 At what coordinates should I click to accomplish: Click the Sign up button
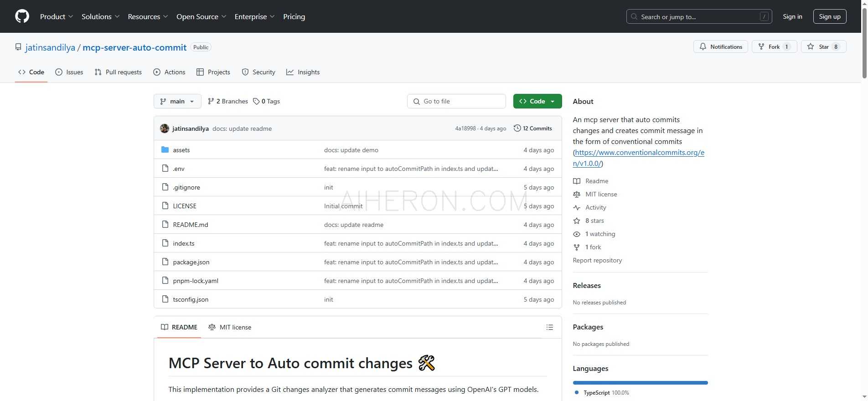point(830,16)
